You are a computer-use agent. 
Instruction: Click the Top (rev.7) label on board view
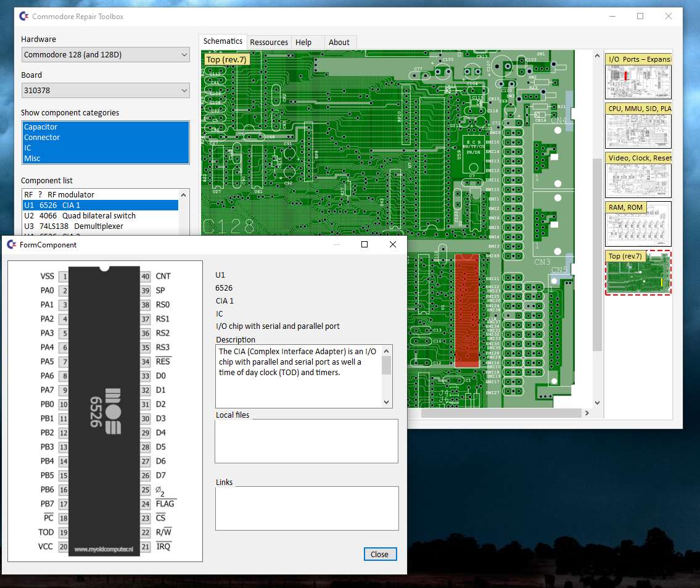tap(226, 59)
